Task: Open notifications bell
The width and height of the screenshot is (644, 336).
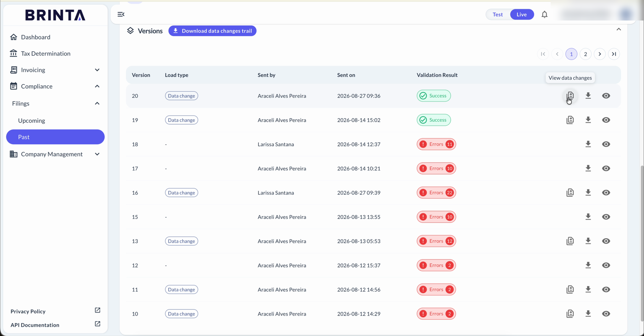Action: [x=544, y=14]
